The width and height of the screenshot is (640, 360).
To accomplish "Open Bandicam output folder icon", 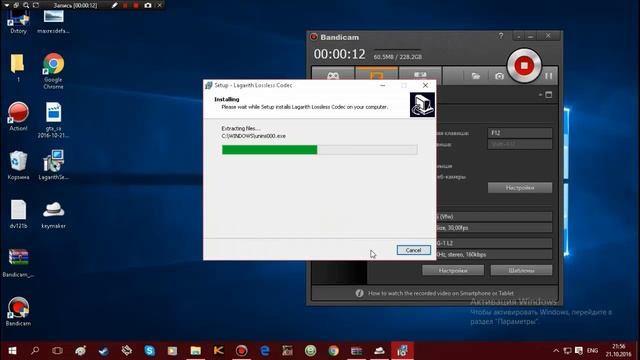I will pos(476,76).
